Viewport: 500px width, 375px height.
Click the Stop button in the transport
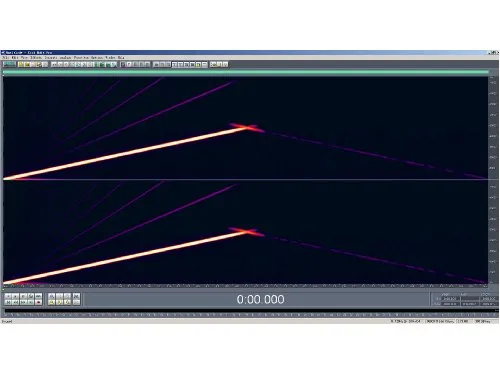[8, 296]
